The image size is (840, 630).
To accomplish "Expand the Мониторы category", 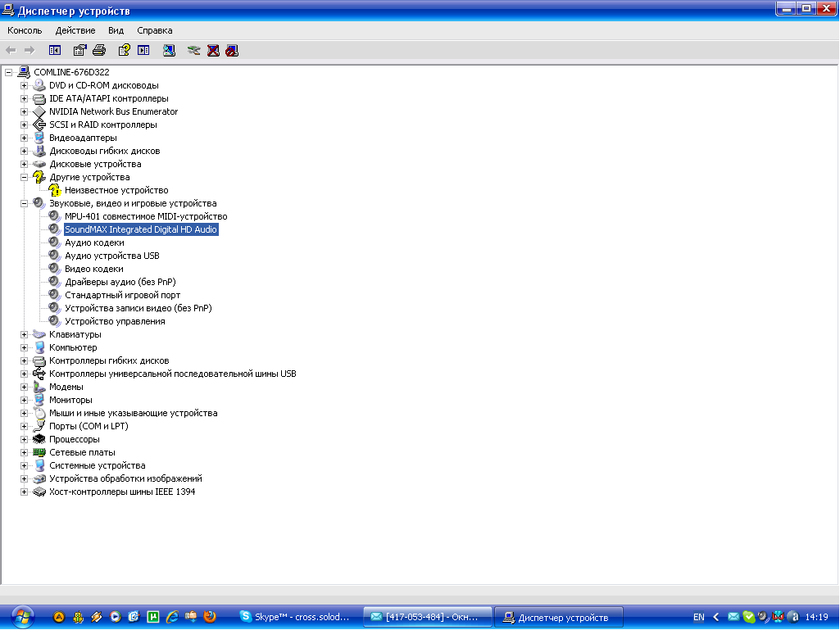I will pyautogui.click(x=24, y=400).
